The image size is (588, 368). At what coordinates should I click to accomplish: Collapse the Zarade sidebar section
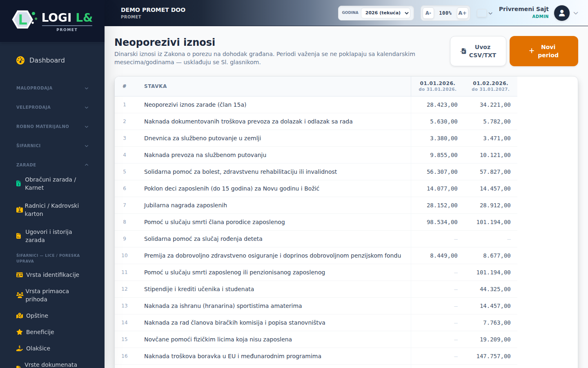[x=52, y=165]
